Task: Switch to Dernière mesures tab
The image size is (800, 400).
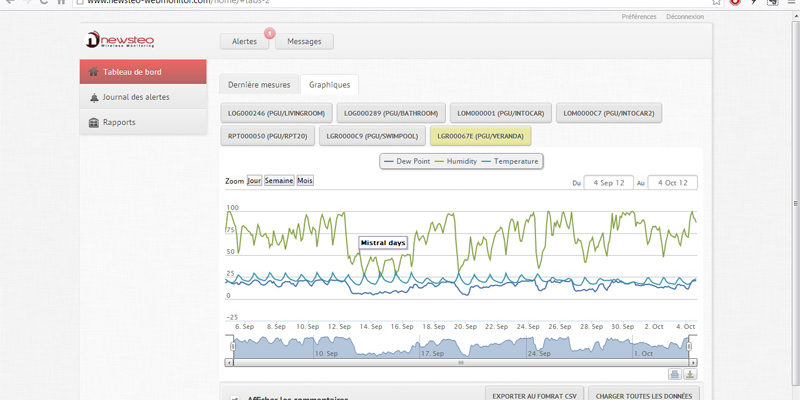Action: [259, 85]
